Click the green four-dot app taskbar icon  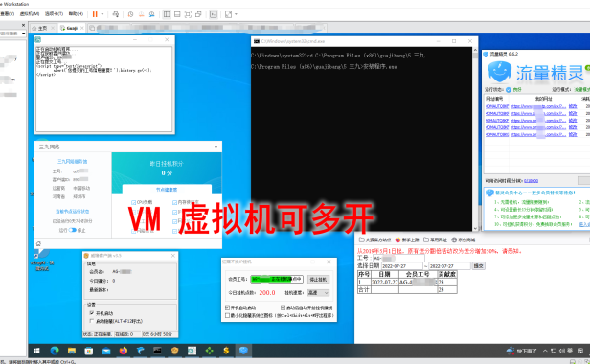209,351
